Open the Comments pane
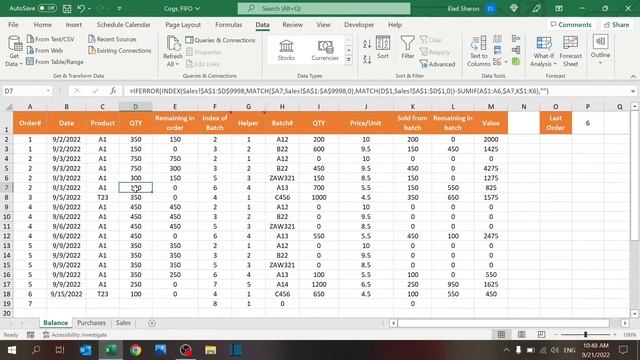The image size is (640, 360). click(571, 24)
